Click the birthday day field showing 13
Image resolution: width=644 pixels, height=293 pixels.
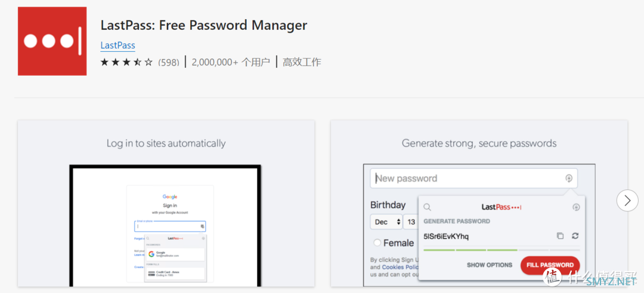point(411,222)
